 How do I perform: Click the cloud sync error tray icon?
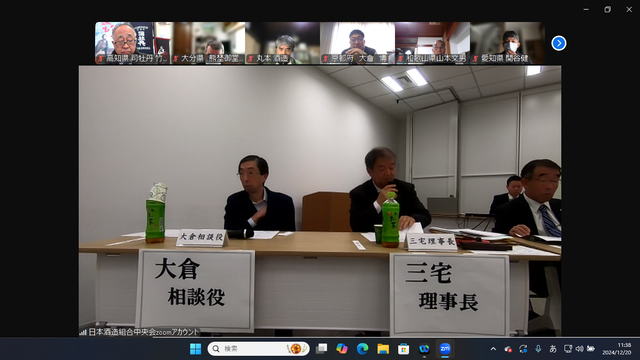508,349
